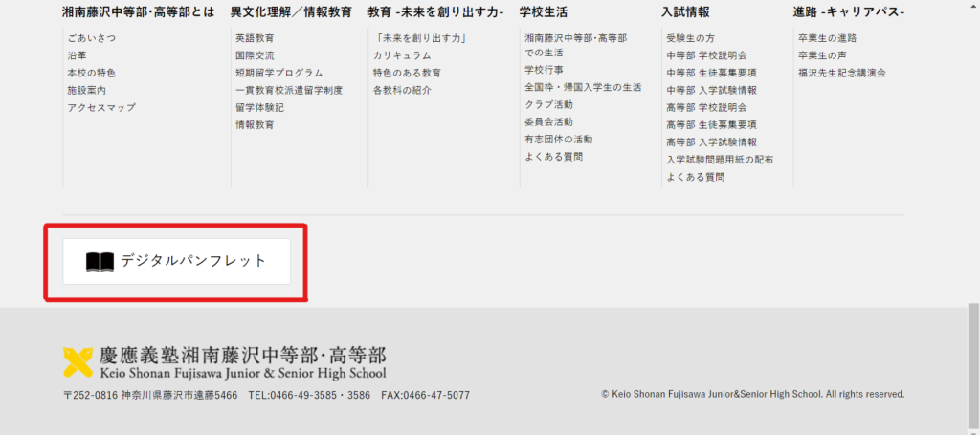Viewport: 980px width, 435px height.
Task: Open アクセスマップ link
Action: pos(101,107)
